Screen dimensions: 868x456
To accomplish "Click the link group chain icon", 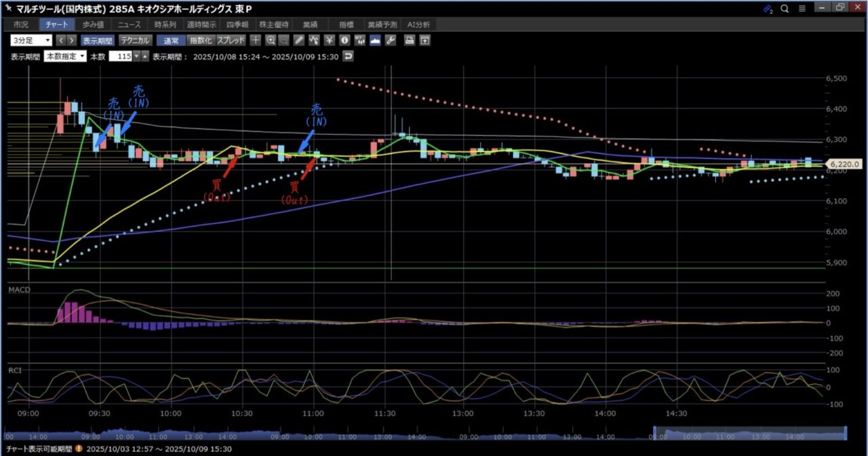I will point(768,8).
